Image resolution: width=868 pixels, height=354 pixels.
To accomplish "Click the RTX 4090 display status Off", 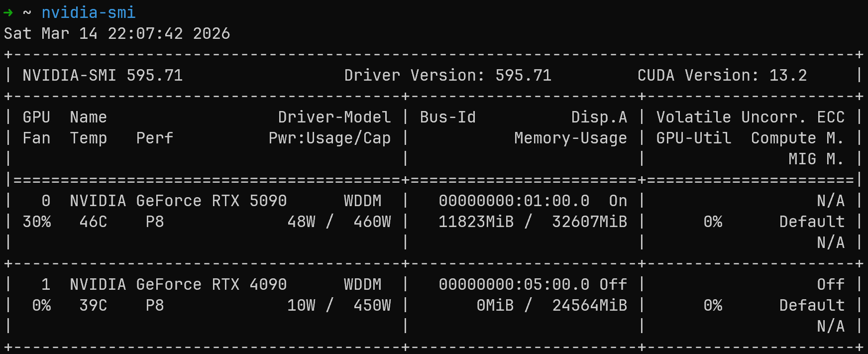I will pyautogui.click(x=613, y=284).
